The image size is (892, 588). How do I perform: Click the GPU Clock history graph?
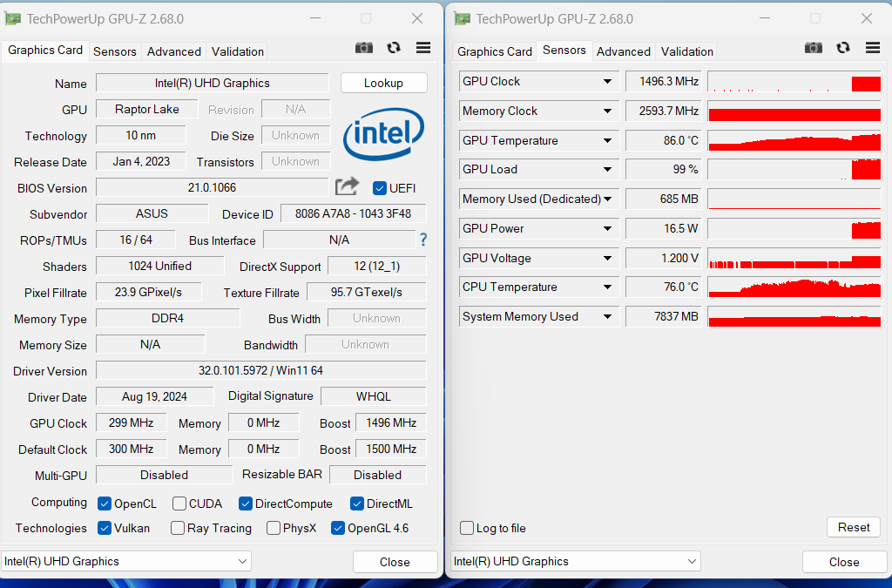794,81
